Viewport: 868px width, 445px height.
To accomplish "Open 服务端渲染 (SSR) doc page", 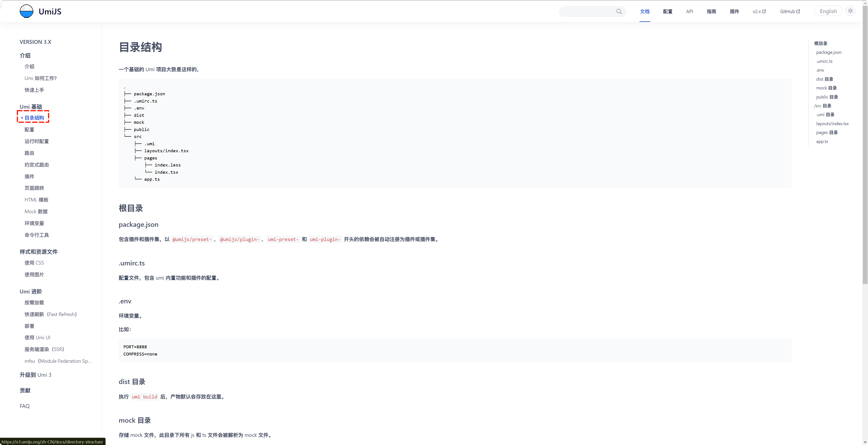I will tap(44, 349).
